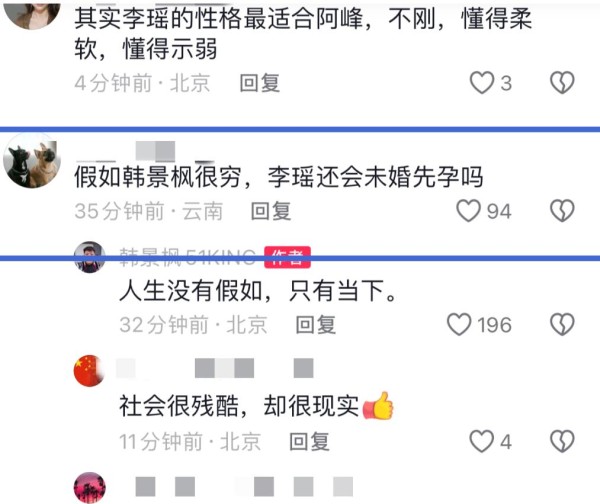This screenshot has height=504, width=600.
Task: Open the pink sunset palm avatar profile
Action: point(90,488)
